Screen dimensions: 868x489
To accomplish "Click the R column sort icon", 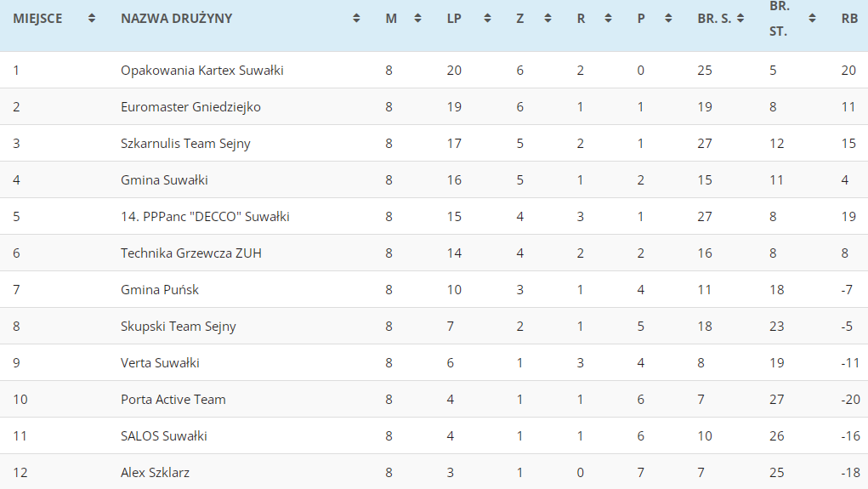I will click(x=610, y=19).
